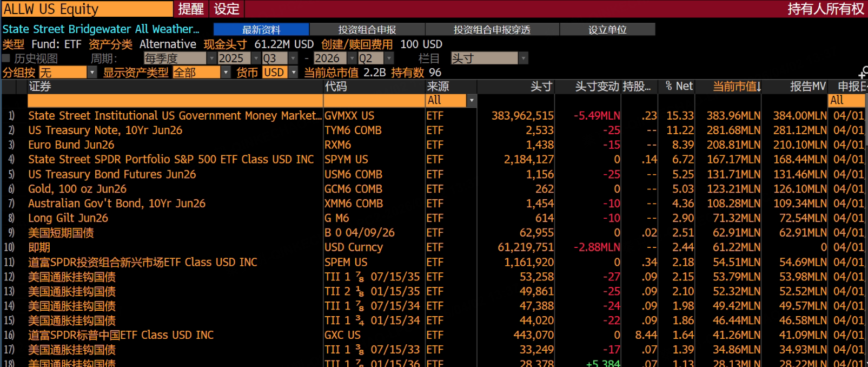Click ticker SPYM US
The height and width of the screenshot is (367, 868).
[x=346, y=159]
